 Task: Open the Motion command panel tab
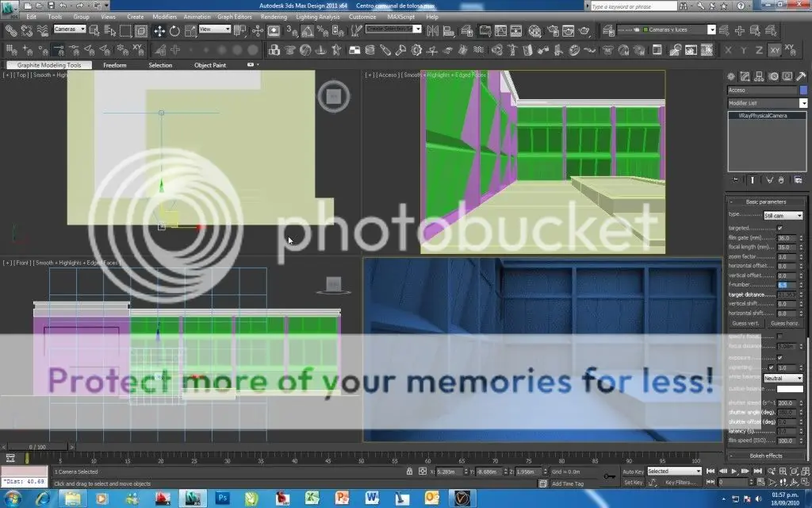coord(773,76)
